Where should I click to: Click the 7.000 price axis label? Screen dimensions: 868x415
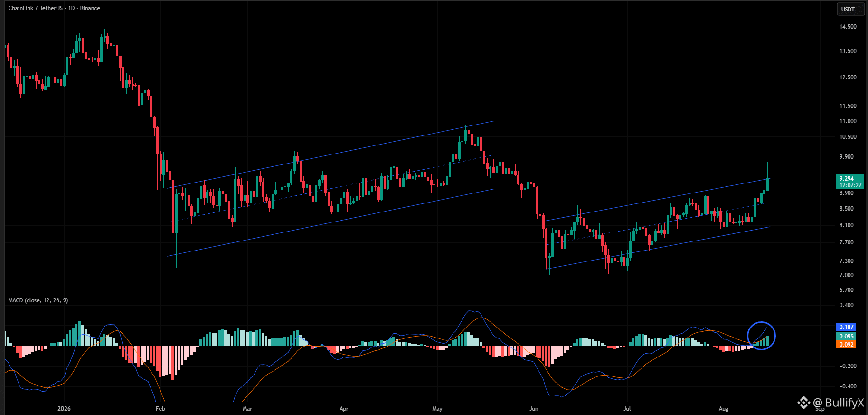(847, 275)
